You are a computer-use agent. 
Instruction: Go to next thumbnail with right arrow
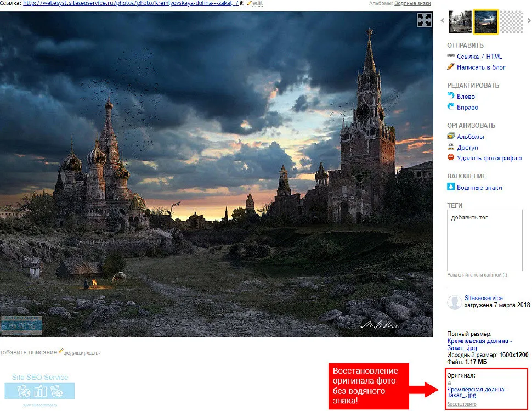point(529,21)
